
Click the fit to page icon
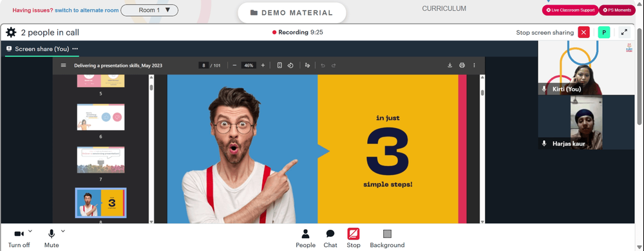point(279,65)
